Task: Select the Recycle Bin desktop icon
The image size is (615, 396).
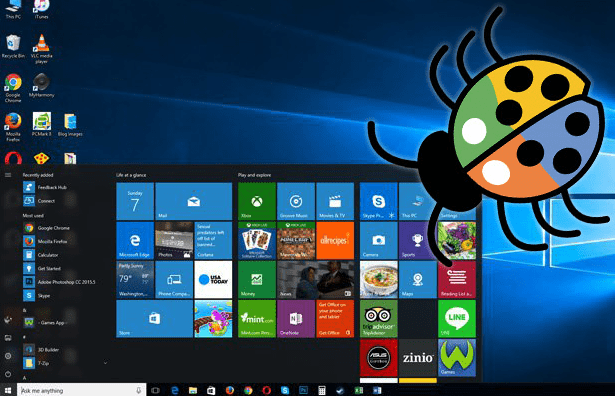Action: [x=13, y=46]
